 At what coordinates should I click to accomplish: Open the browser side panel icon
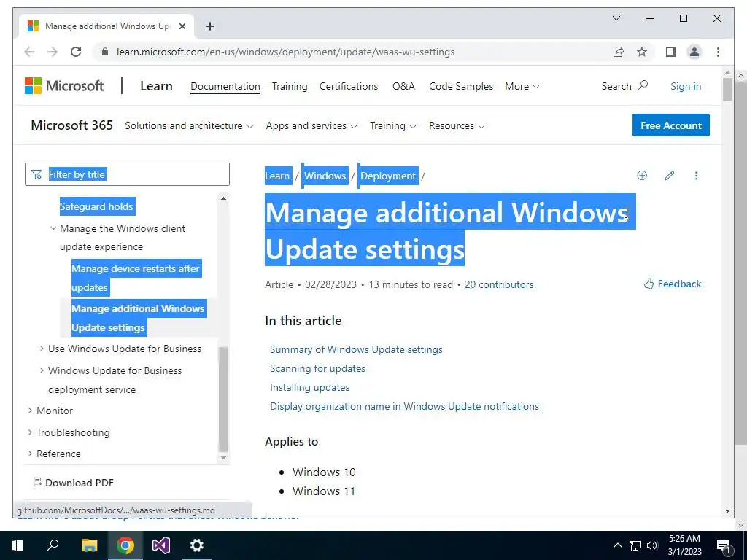(x=671, y=52)
